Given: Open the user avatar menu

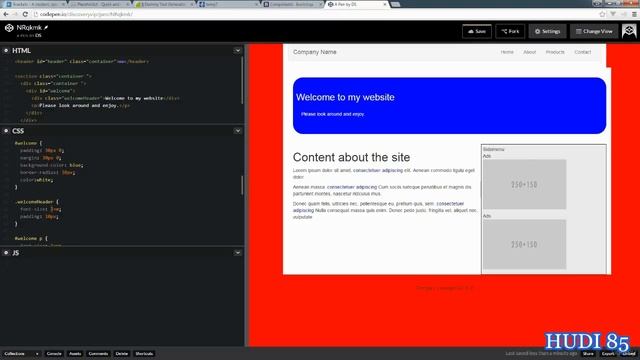Looking at the screenshot, I should click(x=629, y=31).
